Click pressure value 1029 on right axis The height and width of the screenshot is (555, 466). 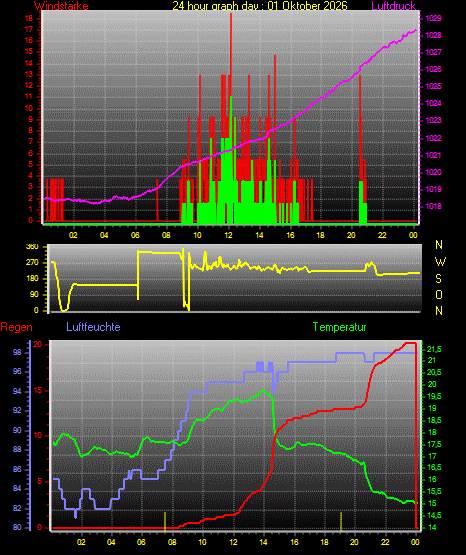(433, 18)
